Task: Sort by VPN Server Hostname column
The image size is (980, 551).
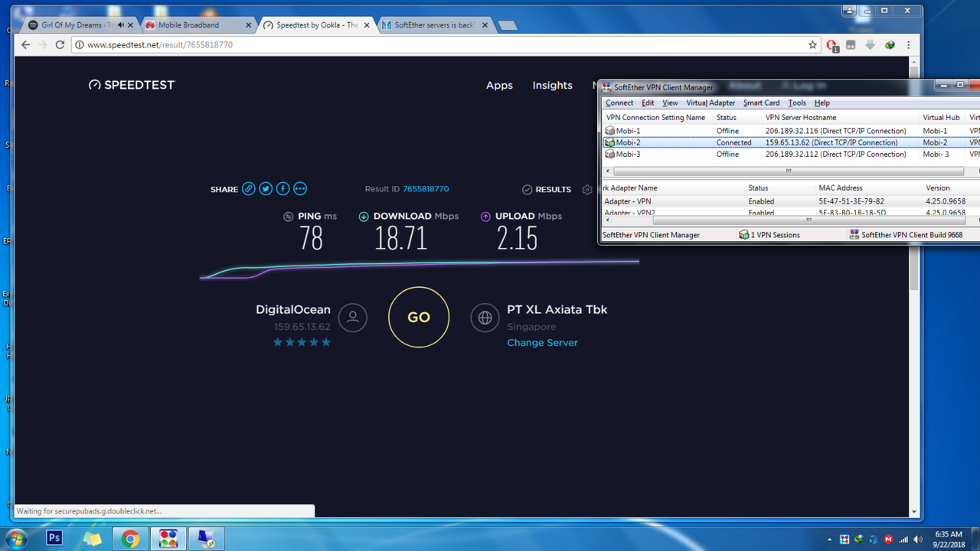Action: pyautogui.click(x=840, y=118)
